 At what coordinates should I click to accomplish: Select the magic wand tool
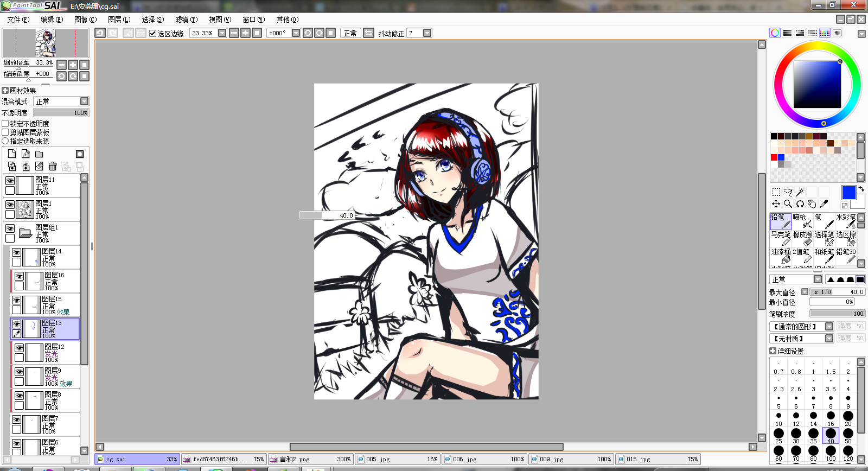click(800, 192)
